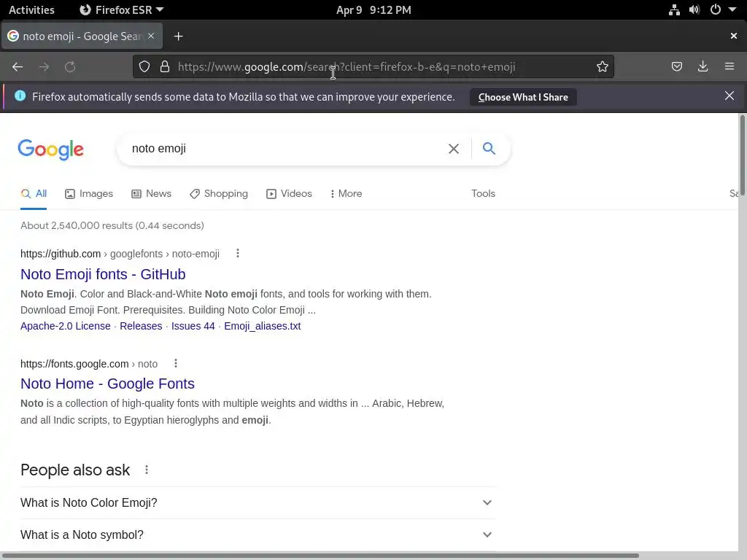The image size is (747, 560).
Task: Click the power icon in top bar
Action: click(715, 9)
